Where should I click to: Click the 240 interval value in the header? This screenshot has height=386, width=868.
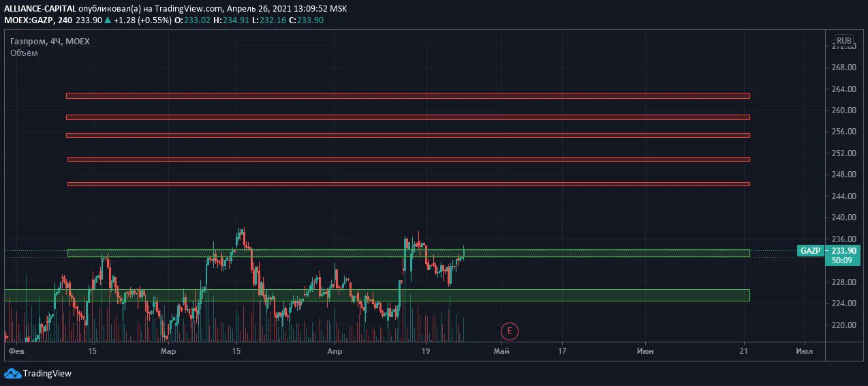click(x=65, y=20)
